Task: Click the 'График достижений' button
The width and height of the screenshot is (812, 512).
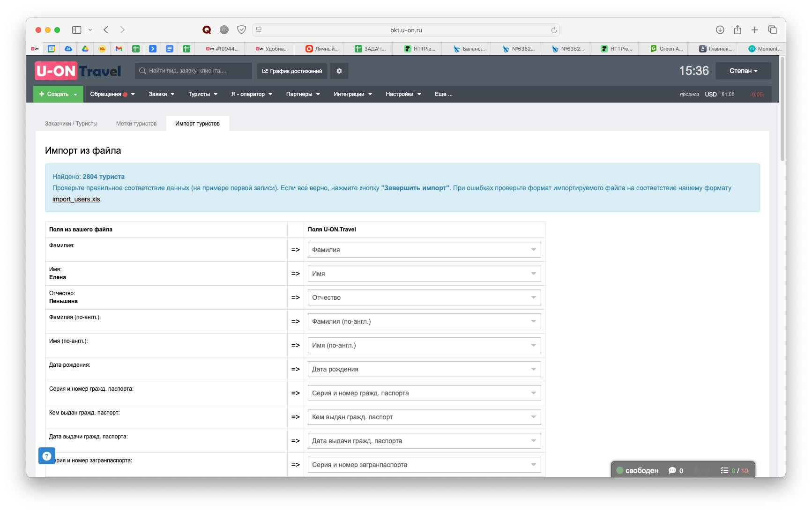Action: pyautogui.click(x=292, y=71)
